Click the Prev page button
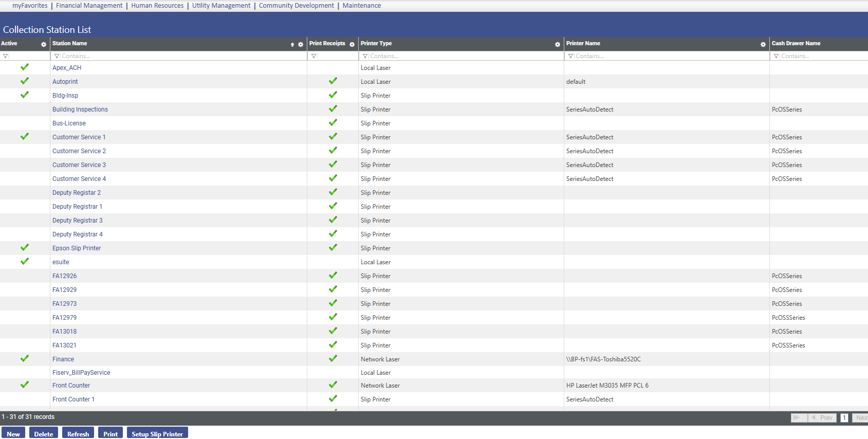 (x=822, y=418)
